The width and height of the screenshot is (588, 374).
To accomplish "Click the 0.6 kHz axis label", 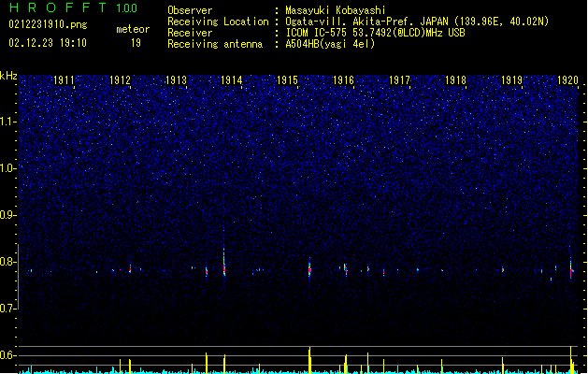I will click(x=8, y=355).
